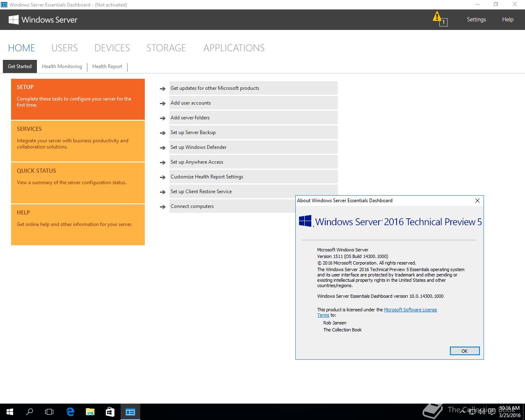Launch Microsoft Edge from taskbar

[x=70, y=412]
